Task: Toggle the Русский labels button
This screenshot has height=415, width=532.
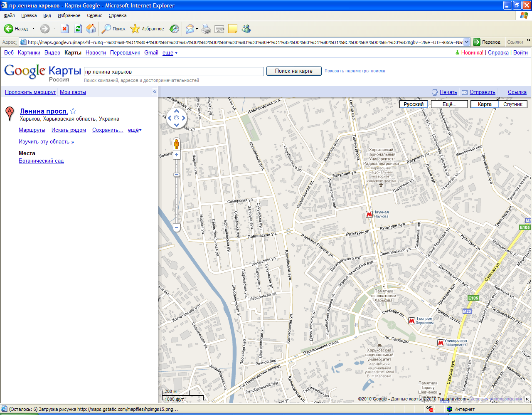Action: click(x=414, y=104)
